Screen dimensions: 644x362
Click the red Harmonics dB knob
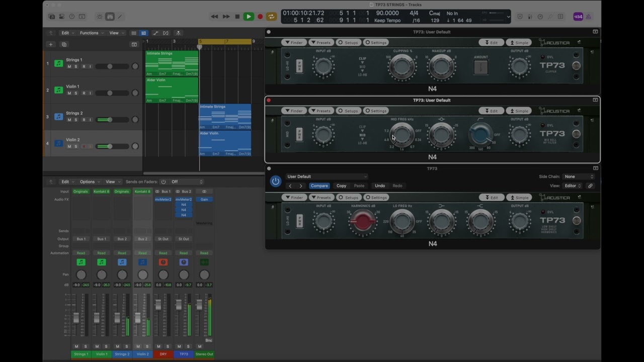(363, 221)
